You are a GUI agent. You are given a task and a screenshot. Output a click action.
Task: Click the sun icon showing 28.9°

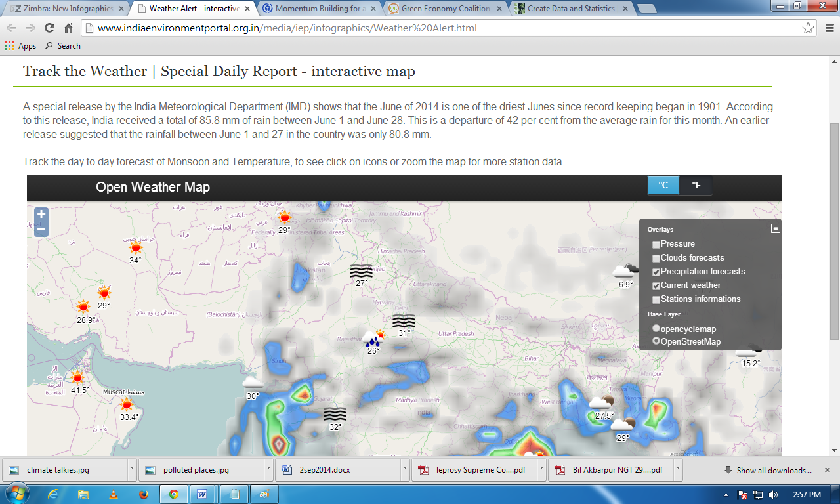pyautogui.click(x=83, y=306)
